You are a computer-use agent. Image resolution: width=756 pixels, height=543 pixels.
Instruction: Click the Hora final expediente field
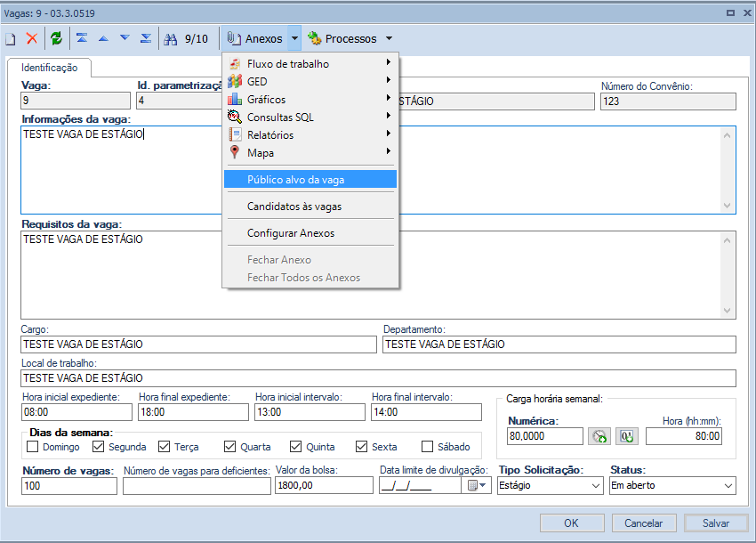pyautogui.click(x=193, y=412)
